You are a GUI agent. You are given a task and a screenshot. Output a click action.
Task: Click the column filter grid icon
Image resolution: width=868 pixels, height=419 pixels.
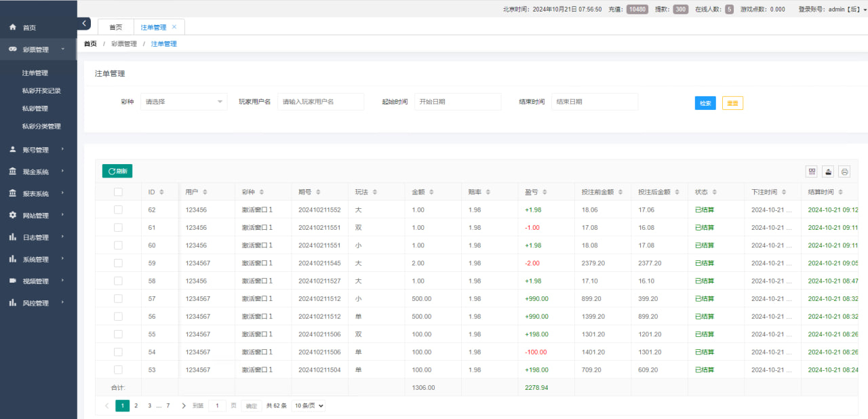coord(811,172)
